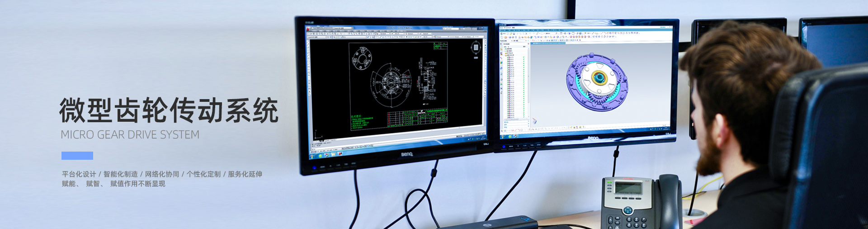Click the AutoCAD ViewCube in the drawing corner
868x229 pixels.
[475, 48]
